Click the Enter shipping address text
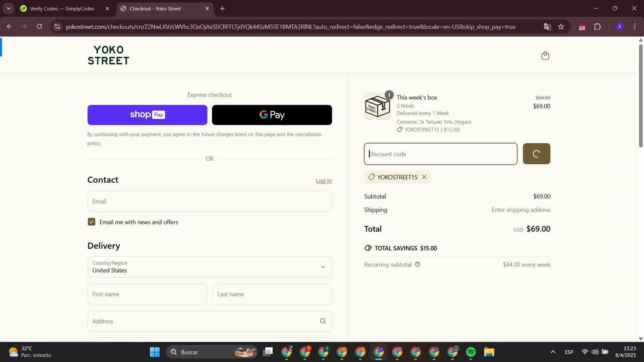Image resolution: width=644 pixels, height=362 pixels. 521,210
